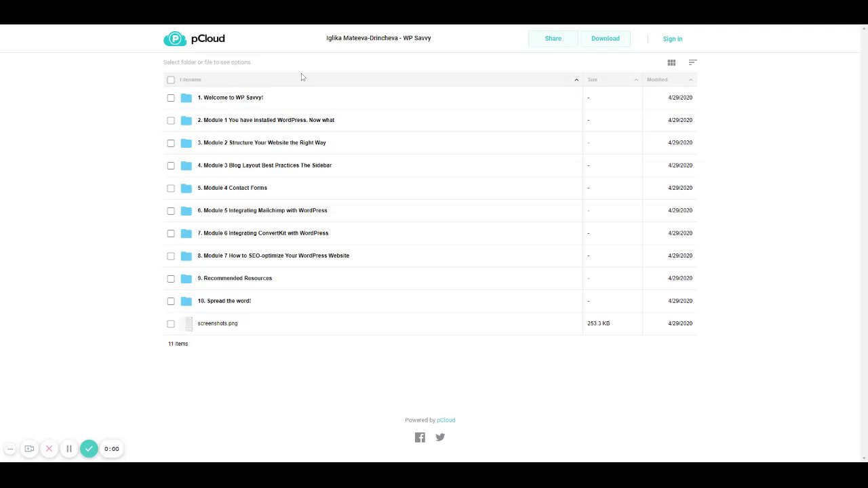Image resolution: width=868 pixels, height=488 pixels.
Task: Click folder icon of Module 4 Contact Forms
Action: [x=186, y=188]
